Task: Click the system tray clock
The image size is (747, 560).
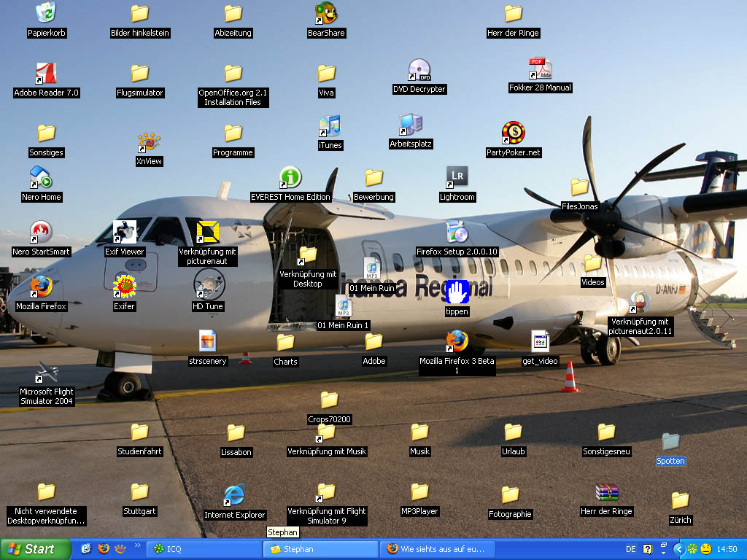Action: click(727, 549)
